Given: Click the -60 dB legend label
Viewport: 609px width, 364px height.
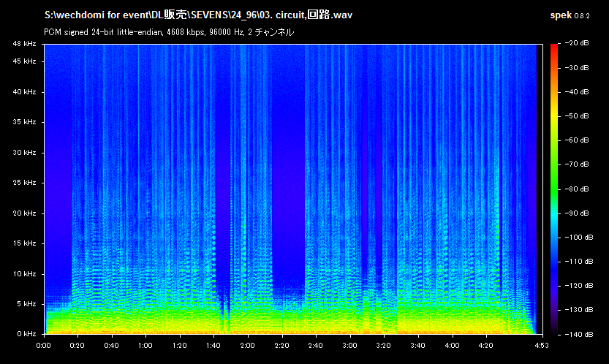Looking at the screenshot, I should point(577,140).
